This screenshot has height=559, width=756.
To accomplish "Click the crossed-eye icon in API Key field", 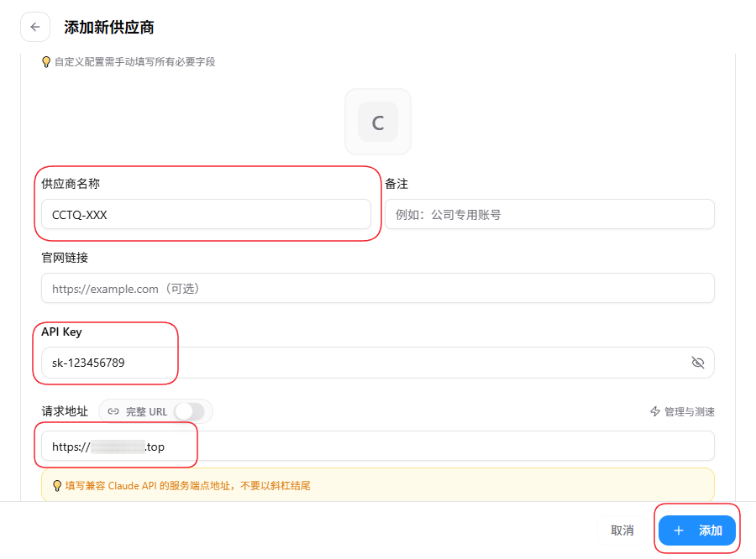I will tap(697, 363).
